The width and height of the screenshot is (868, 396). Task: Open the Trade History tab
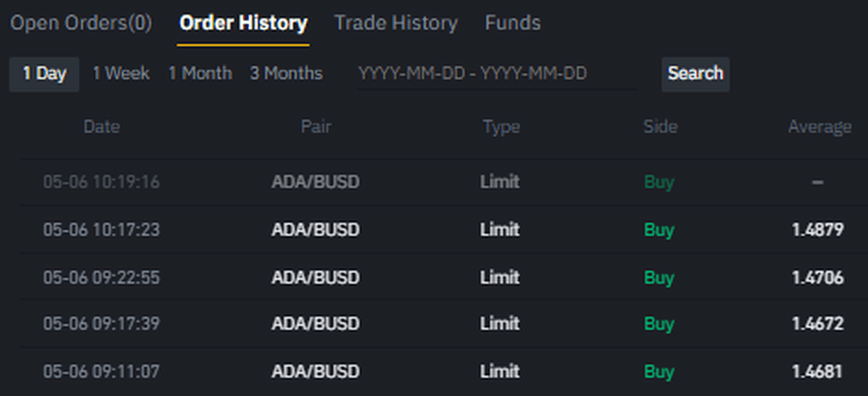(395, 23)
